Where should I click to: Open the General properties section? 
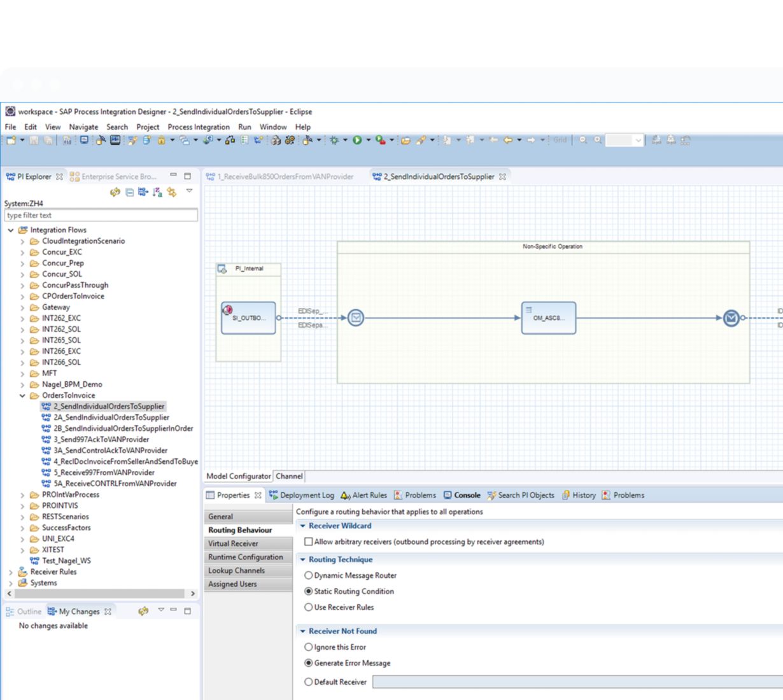248,517
